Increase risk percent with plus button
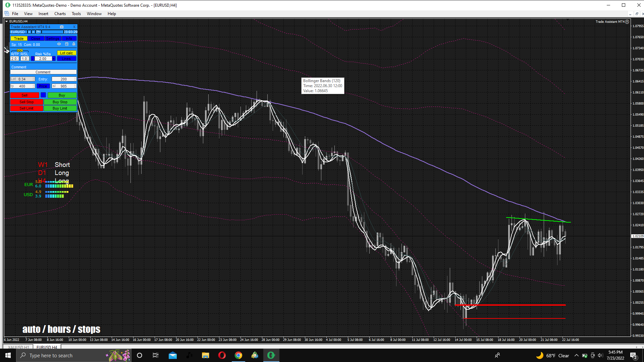The width and height of the screenshot is (644, 362). pyautogui.click(x=54, y=59)
